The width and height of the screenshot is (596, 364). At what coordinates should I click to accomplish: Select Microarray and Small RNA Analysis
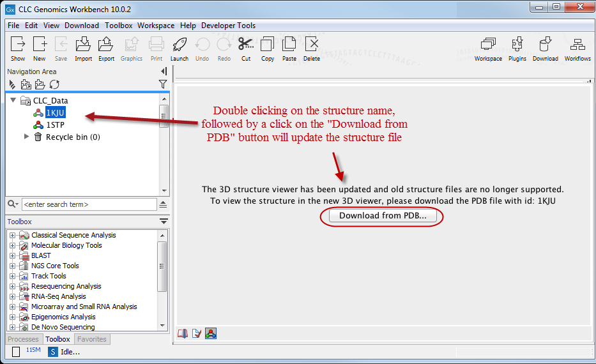click(x=84, y=307)
